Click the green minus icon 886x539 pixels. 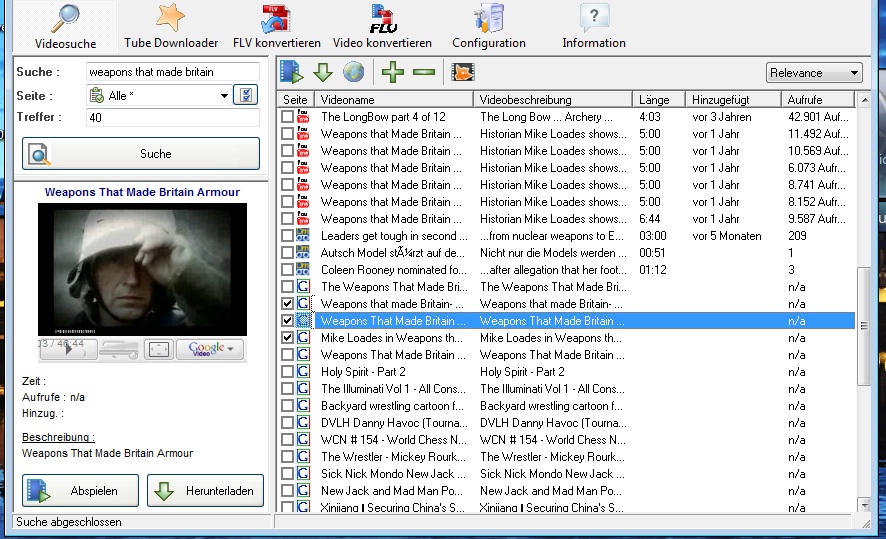424,72
